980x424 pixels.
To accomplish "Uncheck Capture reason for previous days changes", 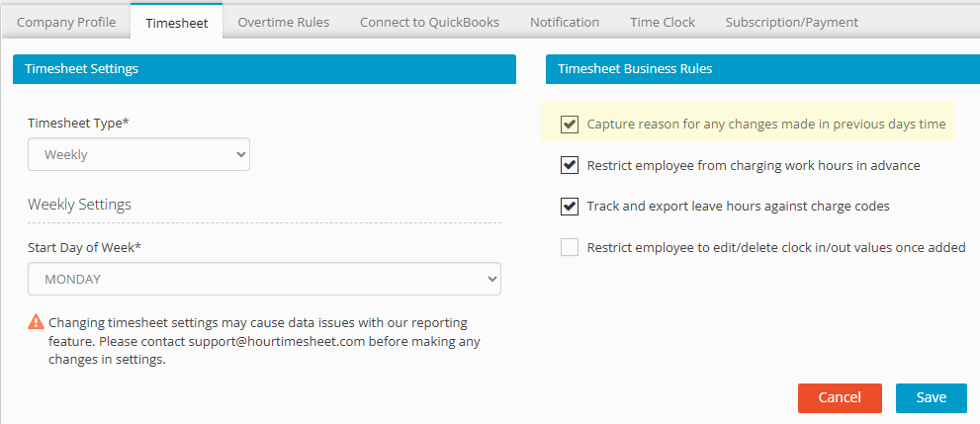I will pos(570,125).
